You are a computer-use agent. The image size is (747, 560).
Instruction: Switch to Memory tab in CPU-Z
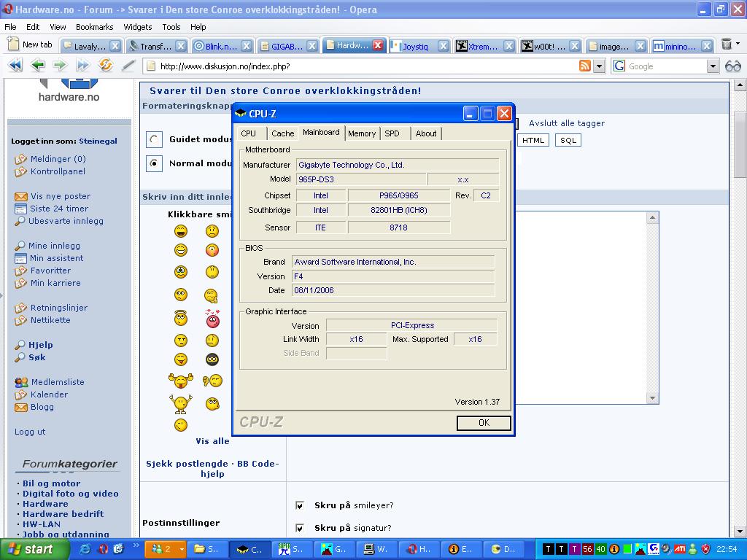click(x=362, y=133)
